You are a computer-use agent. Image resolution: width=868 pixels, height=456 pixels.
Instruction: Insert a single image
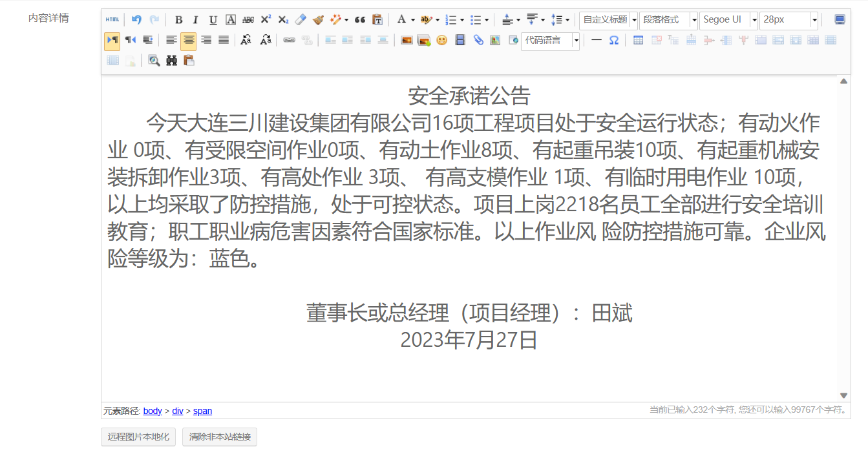pos(407,40)
